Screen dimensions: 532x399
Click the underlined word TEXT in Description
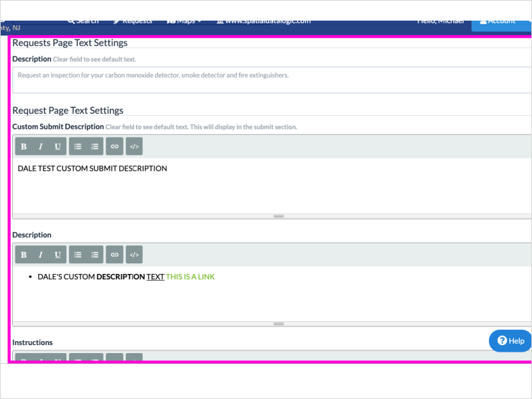pyautogui.click(x=156, y=277)
